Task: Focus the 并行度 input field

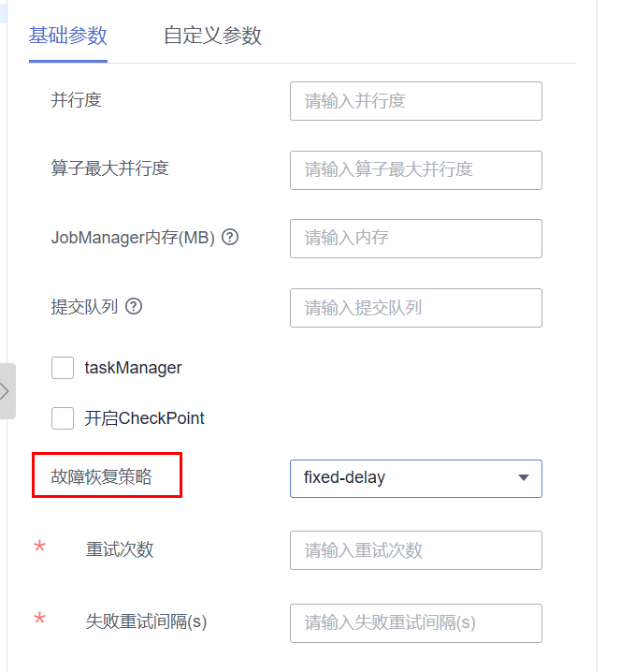Action: coord(416,101)
